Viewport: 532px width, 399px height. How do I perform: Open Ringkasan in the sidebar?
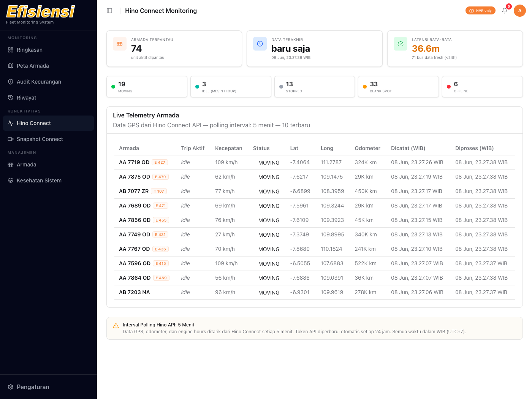[48, 50]
